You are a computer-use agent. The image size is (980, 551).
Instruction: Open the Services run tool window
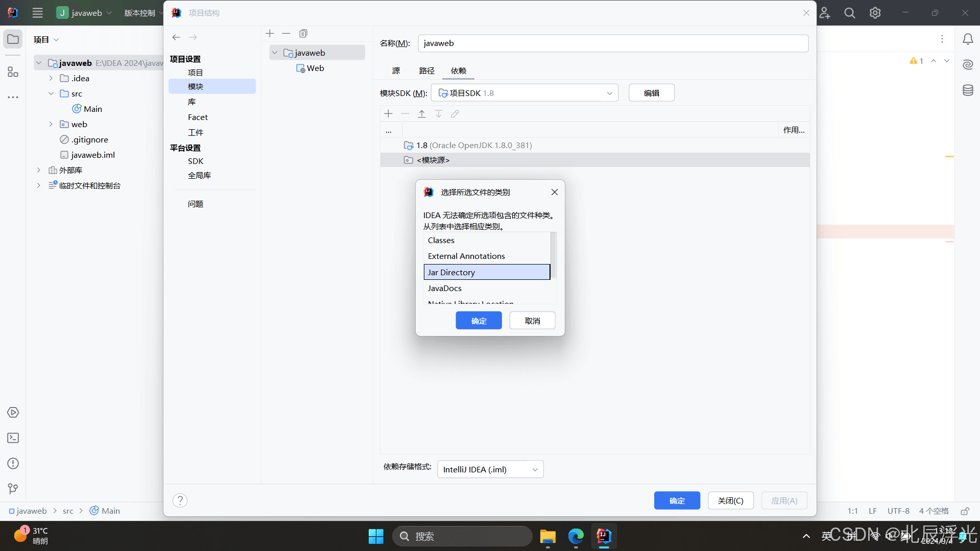(x=13, y=412)
